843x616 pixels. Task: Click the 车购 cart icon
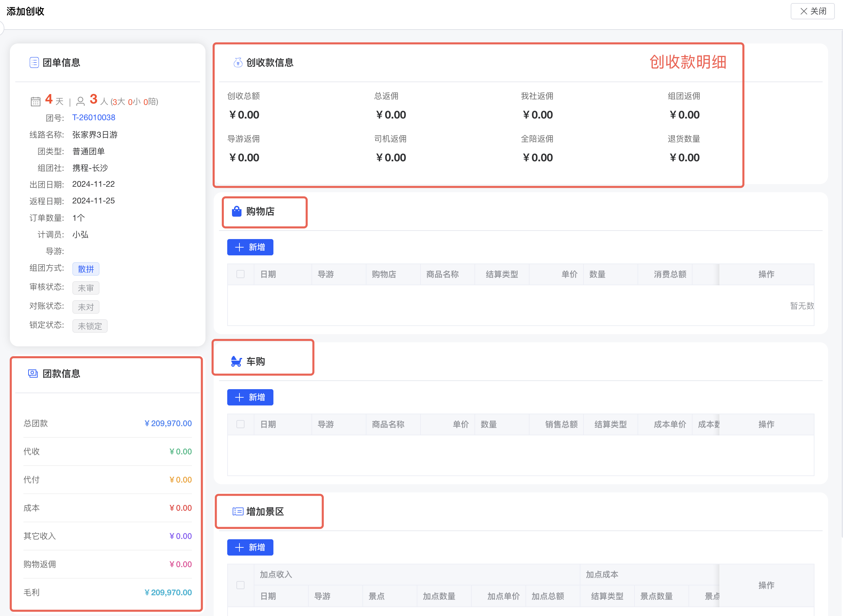click(236, 361)
